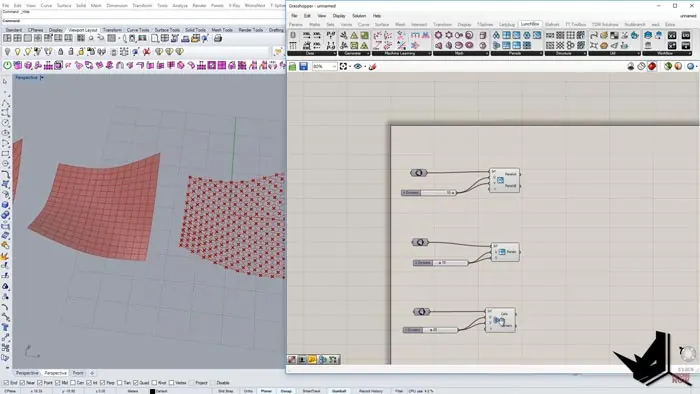Screen dimensions: 700x394
Task: Click the gray light bulb hide icon
Action: pos(8,52)
